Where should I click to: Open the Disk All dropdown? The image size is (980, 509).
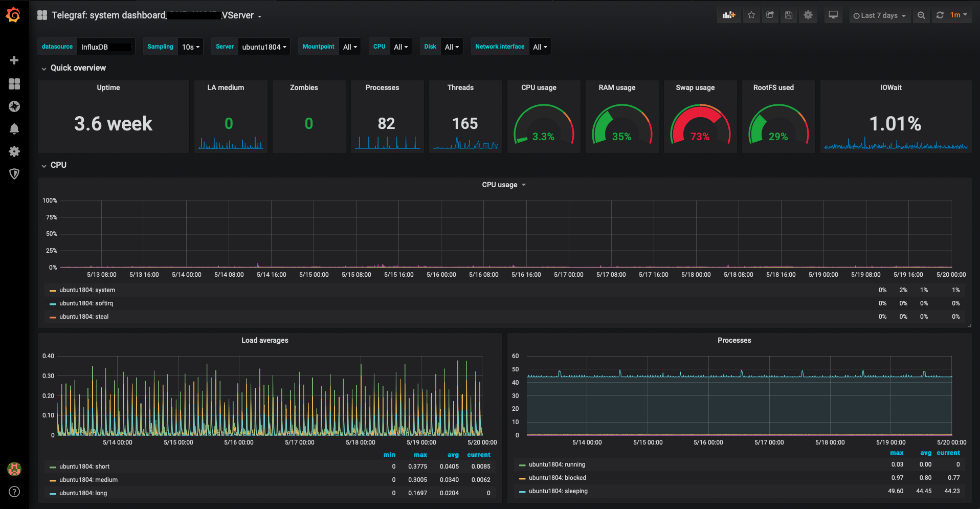point(452,47)
